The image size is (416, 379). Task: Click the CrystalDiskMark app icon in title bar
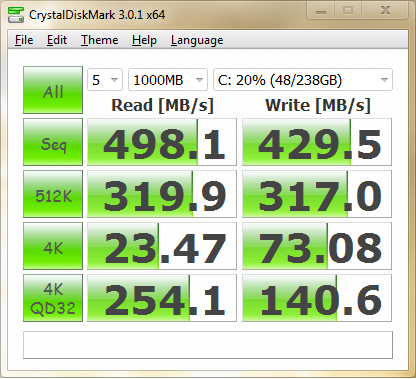16,14
